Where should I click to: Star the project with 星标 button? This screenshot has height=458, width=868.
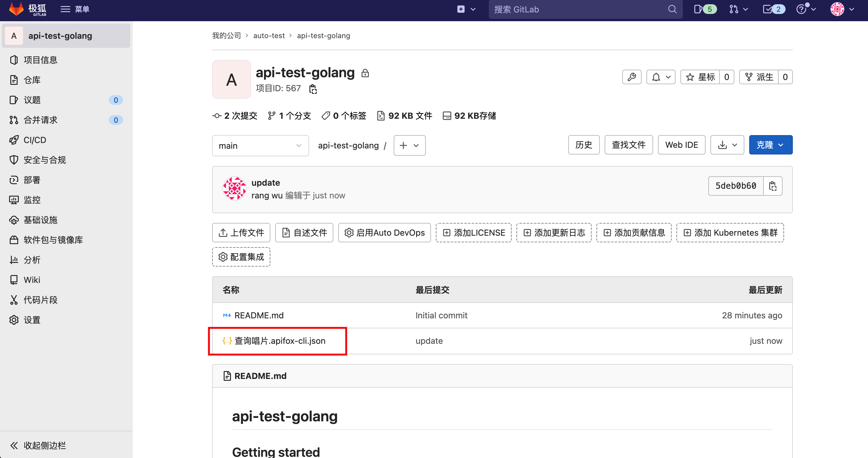pos(700,77)
